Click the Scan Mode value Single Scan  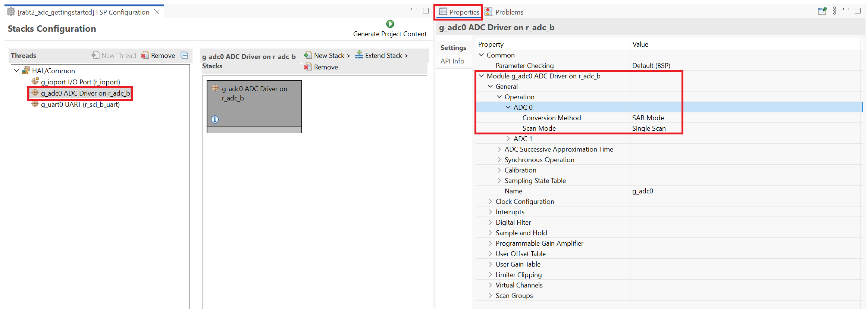(649, 128)
